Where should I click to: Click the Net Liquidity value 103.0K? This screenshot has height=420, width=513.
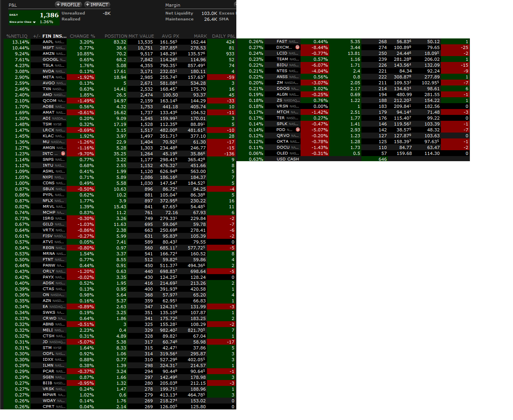[x=209, y=13]
